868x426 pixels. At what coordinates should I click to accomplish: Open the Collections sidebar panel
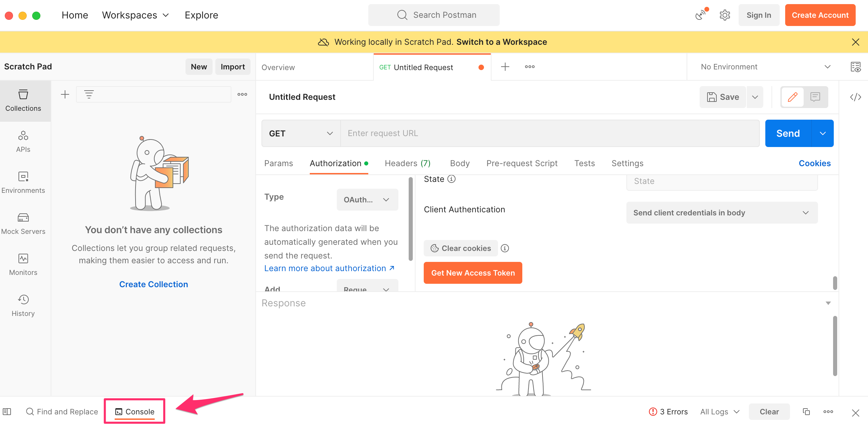tap(23, 101)
